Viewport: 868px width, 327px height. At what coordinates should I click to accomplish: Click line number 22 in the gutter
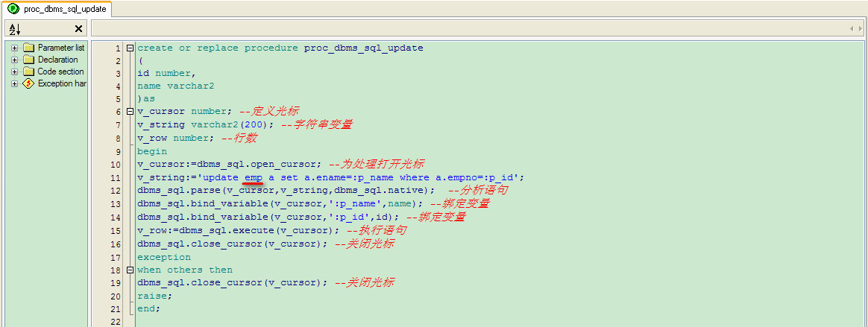[116, 322]
